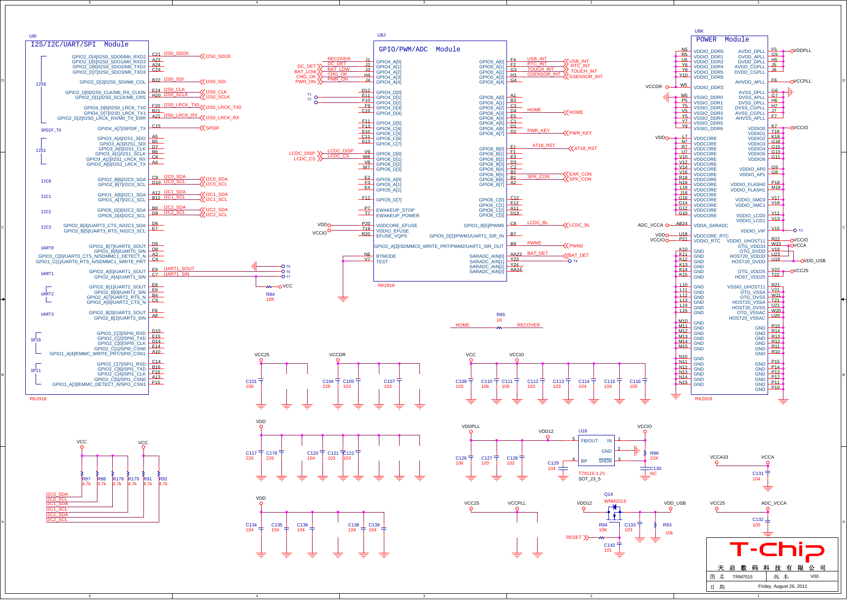This screenshot has width=868, height=614.
Task: Select test point T4 circle
Action: coord(570,261)
